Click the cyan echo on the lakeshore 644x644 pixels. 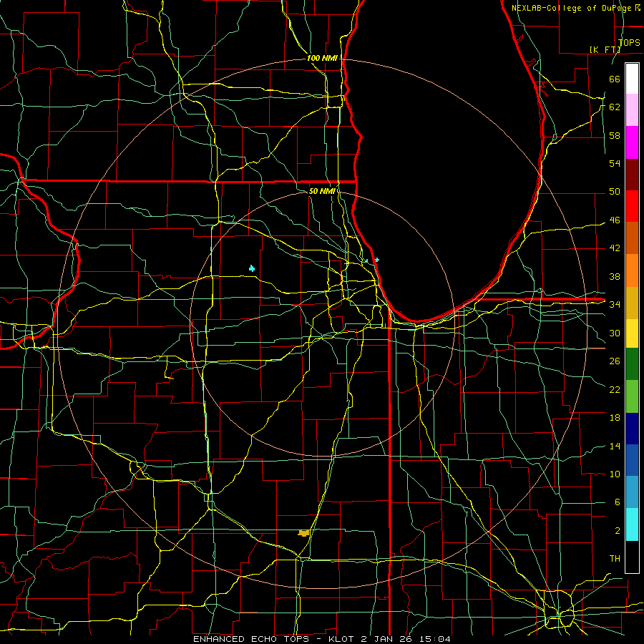(x=376, y=260)
